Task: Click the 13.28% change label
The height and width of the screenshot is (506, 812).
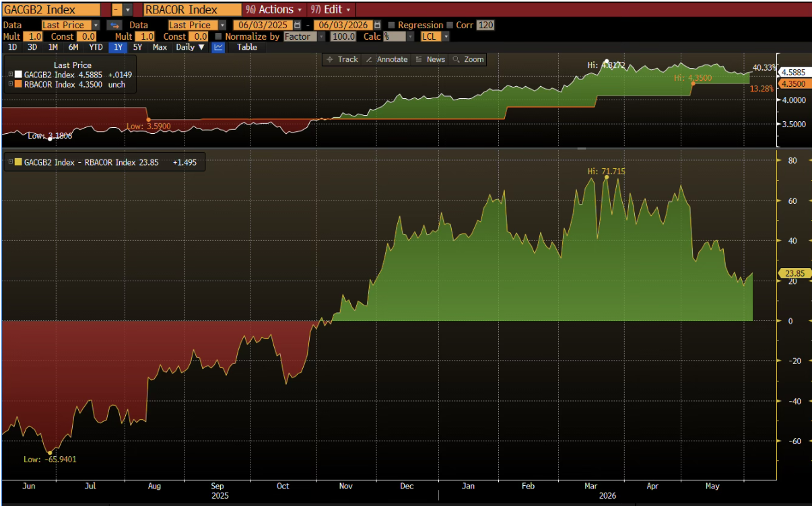Action: [764, 89]
